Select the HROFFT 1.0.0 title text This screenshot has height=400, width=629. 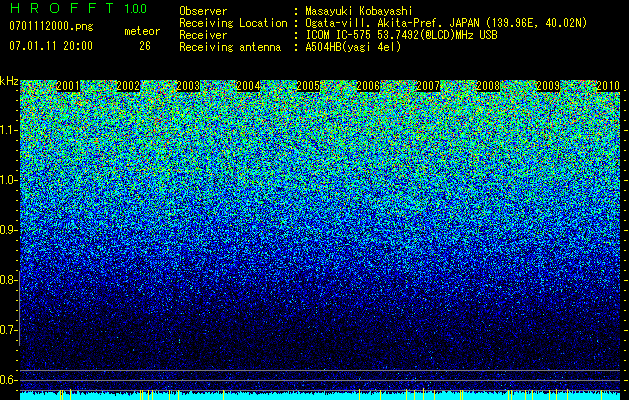[78, 8]
